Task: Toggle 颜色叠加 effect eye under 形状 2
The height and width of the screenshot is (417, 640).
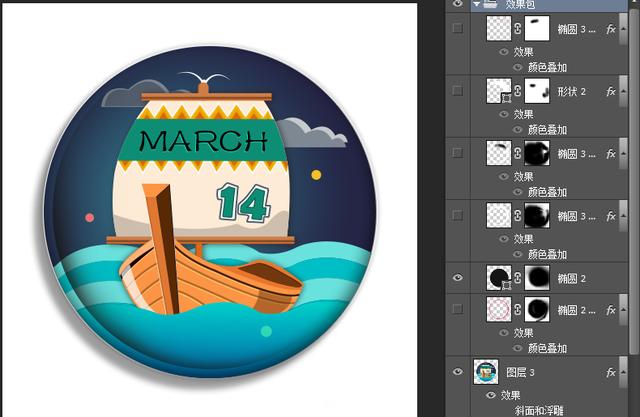Action: tap(518, 130)
